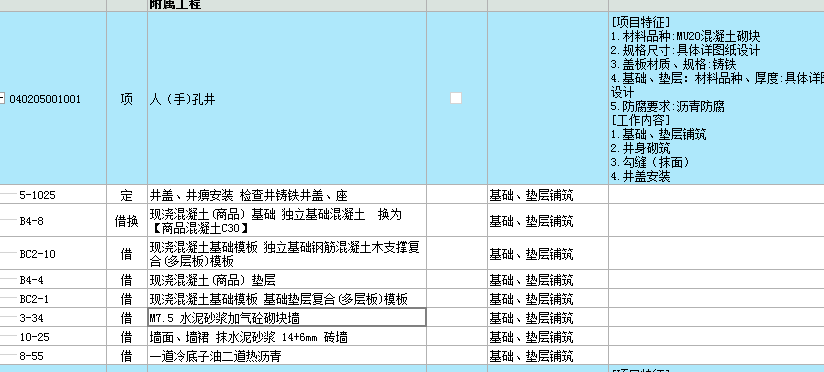Click 基础垫层复合(多层板)模板 name cell
This screenshot has width=824, height=372.
tap(287, 298)
